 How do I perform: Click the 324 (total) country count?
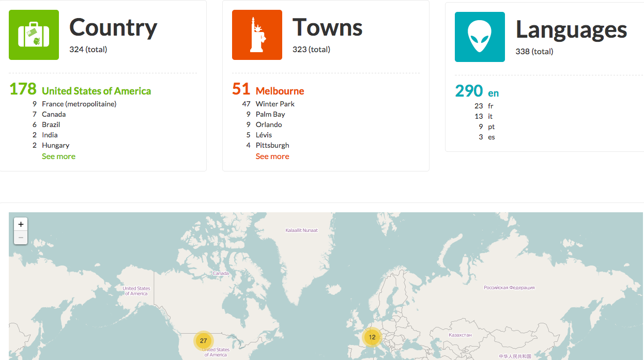[x=88, y=50]
